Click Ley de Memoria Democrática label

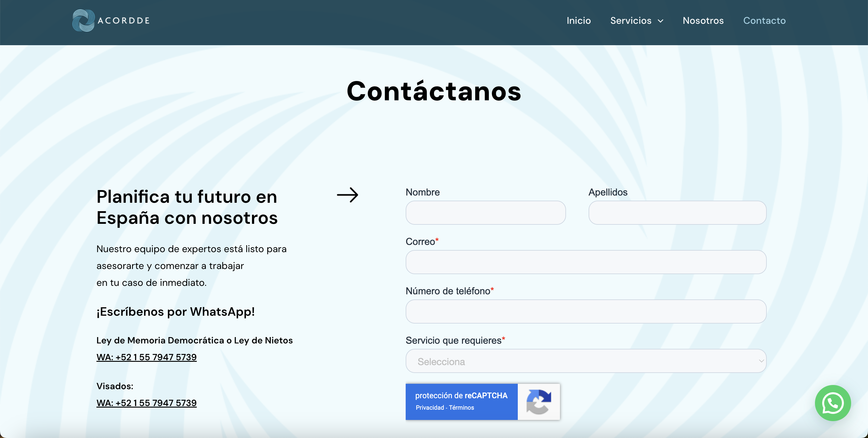194,340
